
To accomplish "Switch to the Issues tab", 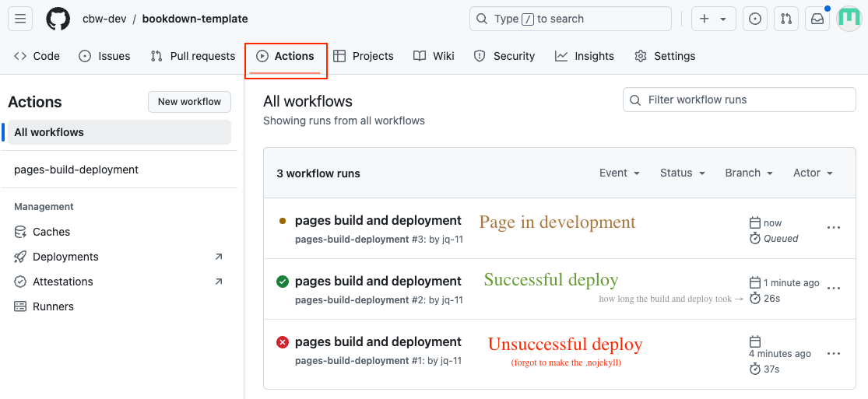I will click(104, 56).
